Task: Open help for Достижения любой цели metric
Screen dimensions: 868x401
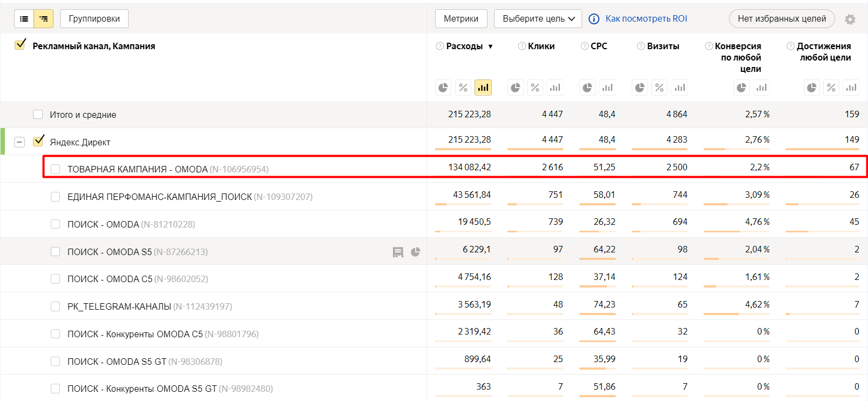Action: click(791, 46)
